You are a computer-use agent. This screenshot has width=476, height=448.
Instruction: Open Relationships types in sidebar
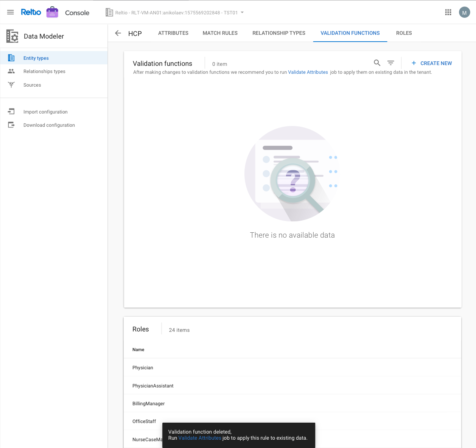click(x=54, y=71)
